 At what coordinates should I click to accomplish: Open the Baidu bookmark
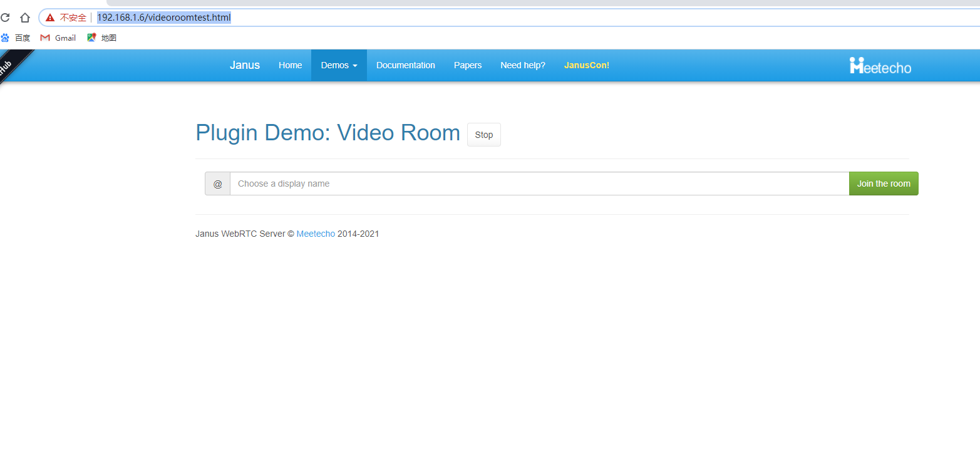coord(16,38)
